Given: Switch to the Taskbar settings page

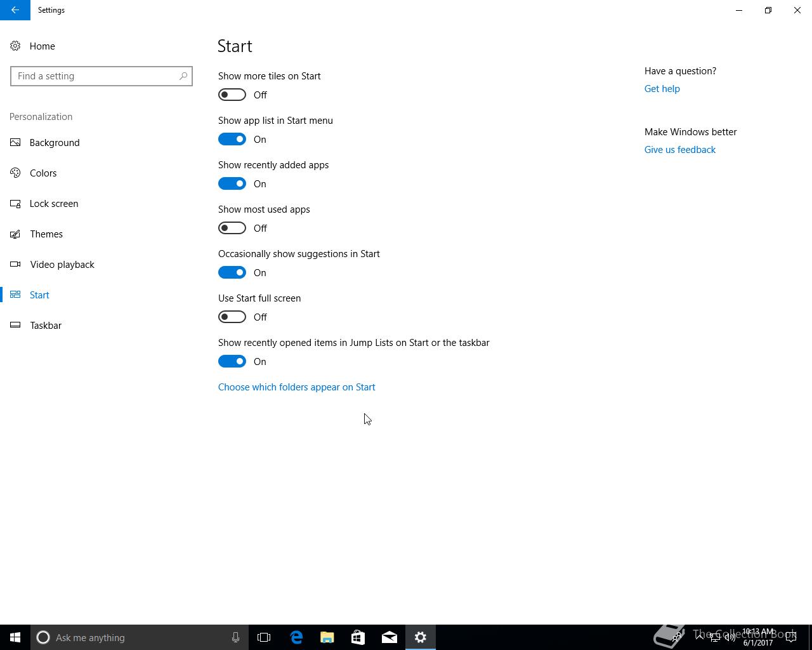Looking at the screenshot, I should (x=46, y=325).
